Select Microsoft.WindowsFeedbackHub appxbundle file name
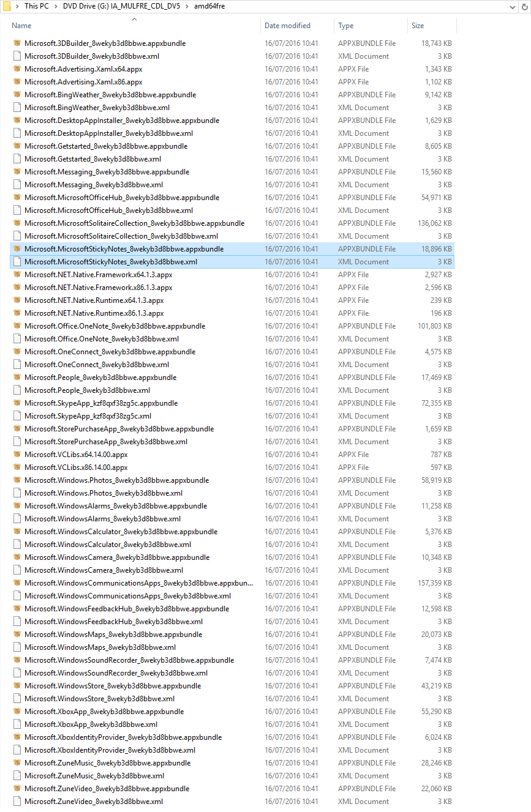 pyautogui.click(x=127, y=609)
